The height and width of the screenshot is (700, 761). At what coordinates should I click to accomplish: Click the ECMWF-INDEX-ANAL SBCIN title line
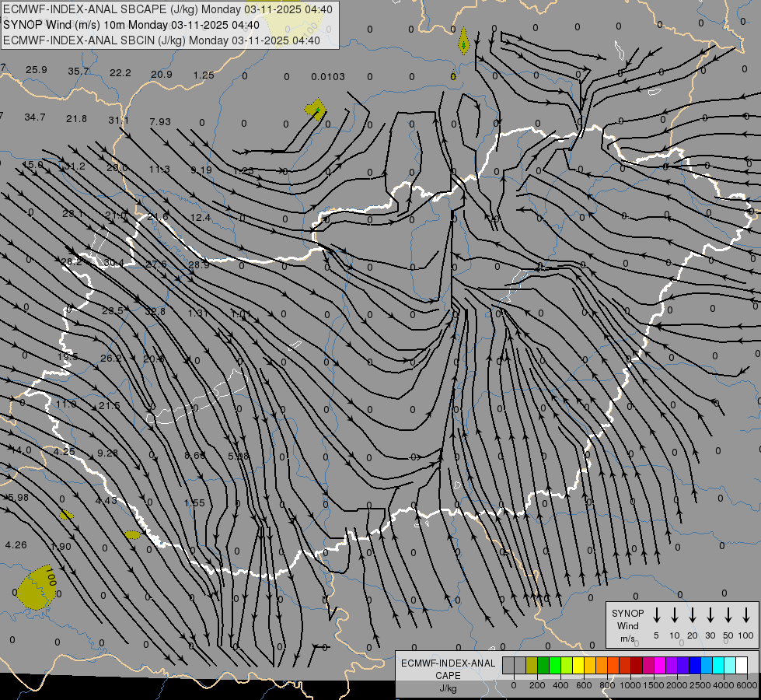[162, 40]
